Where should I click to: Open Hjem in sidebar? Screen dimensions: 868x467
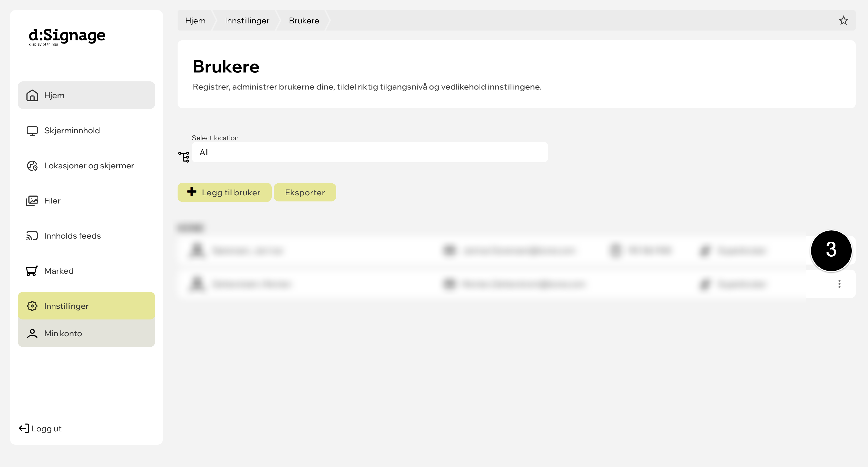[x=86, y=95]
